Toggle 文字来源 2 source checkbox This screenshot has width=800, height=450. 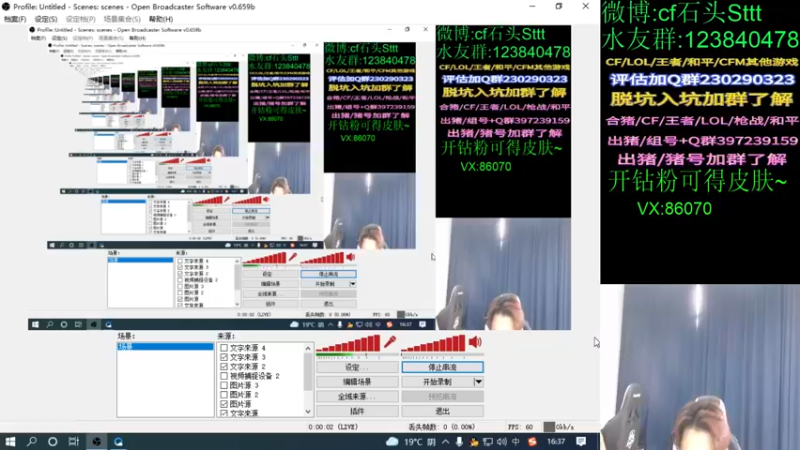pos(224,366)
